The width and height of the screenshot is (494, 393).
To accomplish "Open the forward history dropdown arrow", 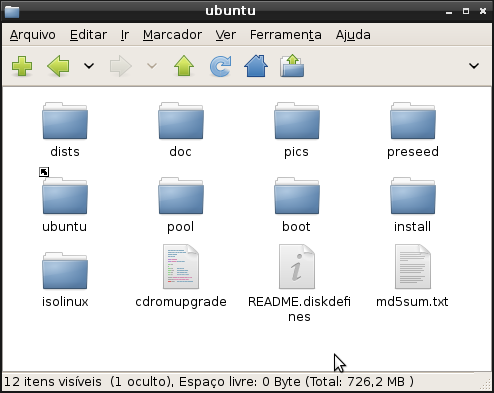I will (152, 66).
